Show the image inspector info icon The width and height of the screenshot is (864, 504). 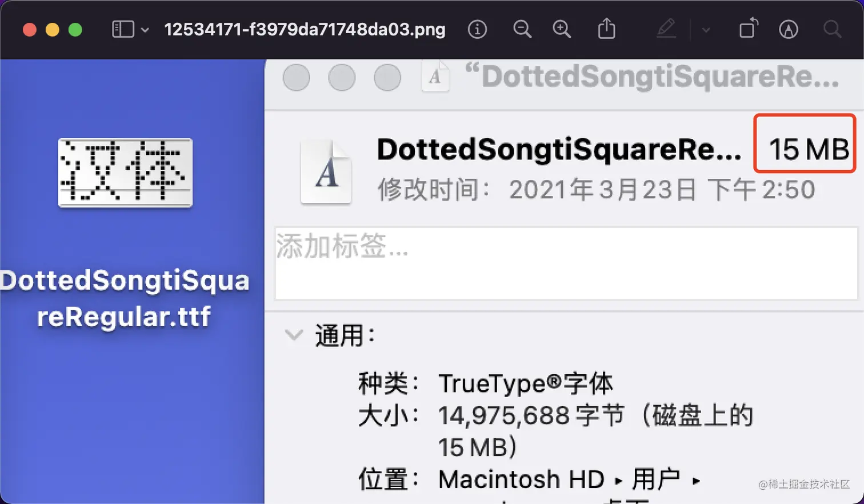pyautogui.click(x=477, y=29)
